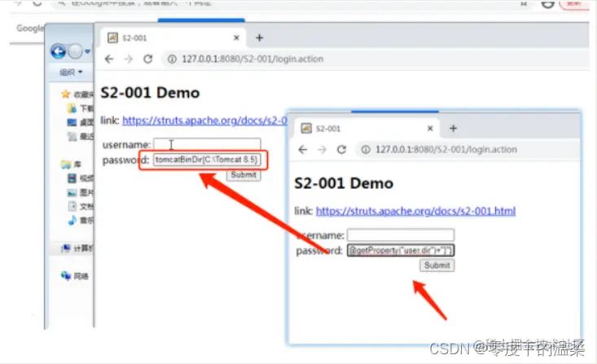Click password field containing getProperty payload

coord(401,250)
